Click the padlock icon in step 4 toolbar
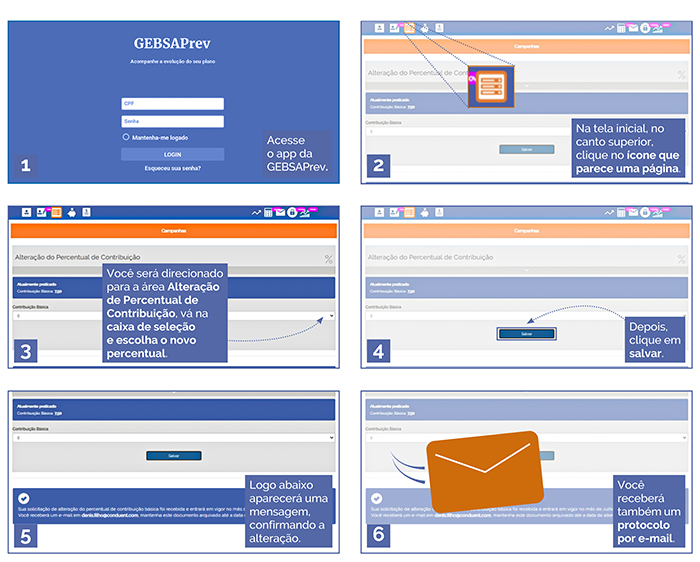The width and height of the screenshot is (700, 562). tap(644, 212)
